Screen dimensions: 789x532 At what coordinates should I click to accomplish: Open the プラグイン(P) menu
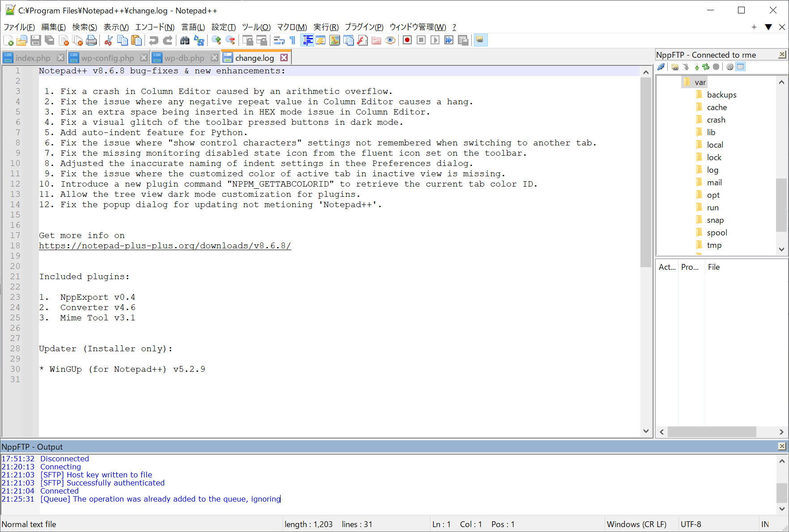tap(364, 27)
